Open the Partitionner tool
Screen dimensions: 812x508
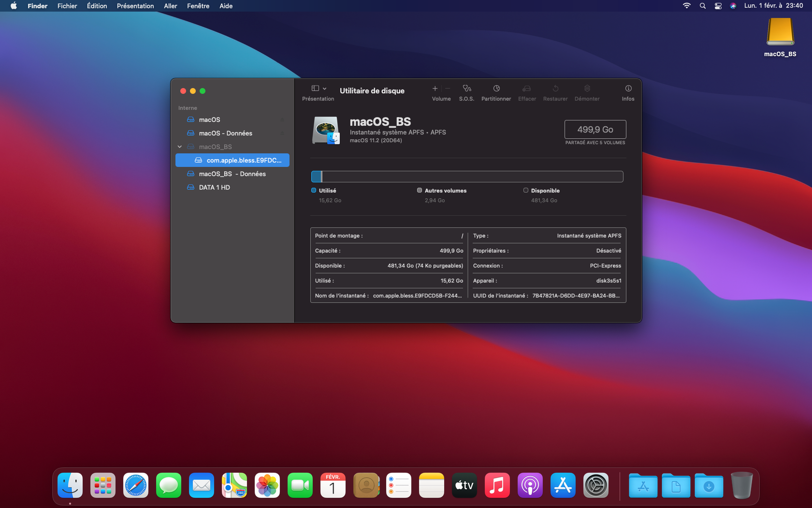coord(496,89)
